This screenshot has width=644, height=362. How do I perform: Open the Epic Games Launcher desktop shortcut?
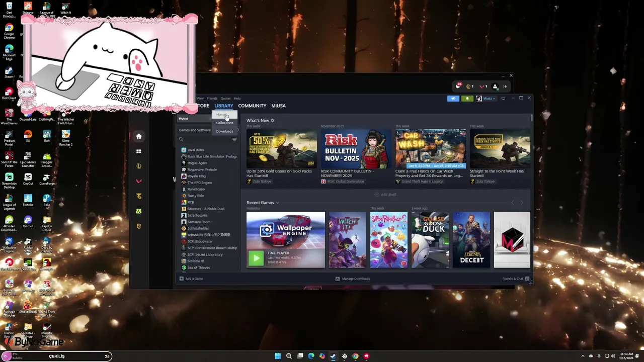point(28,159)
